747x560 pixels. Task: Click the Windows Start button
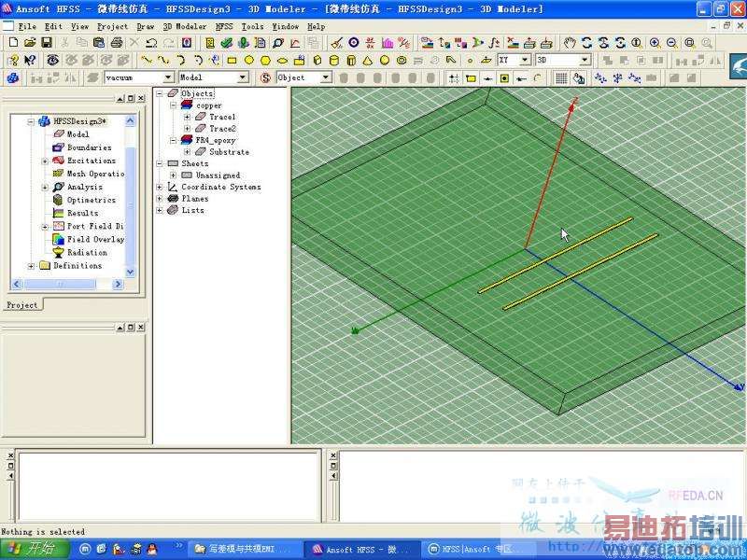pyautogui.click(x=34, y=550)
